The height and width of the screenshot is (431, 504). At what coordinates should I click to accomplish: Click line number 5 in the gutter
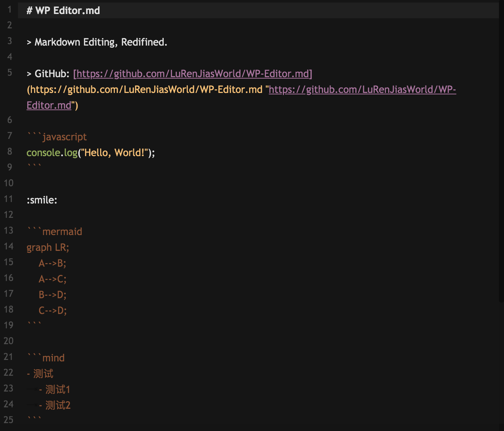tap(10, 72)
